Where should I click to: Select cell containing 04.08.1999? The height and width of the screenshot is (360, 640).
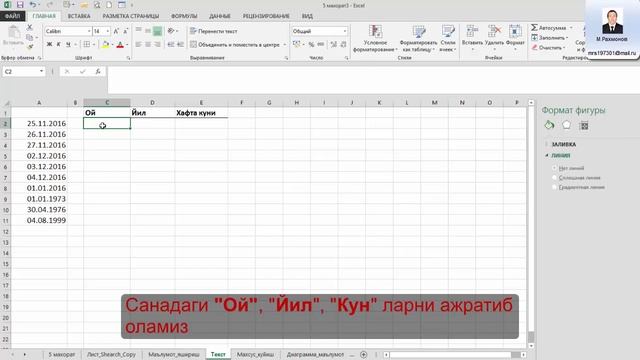pos(39,220)
